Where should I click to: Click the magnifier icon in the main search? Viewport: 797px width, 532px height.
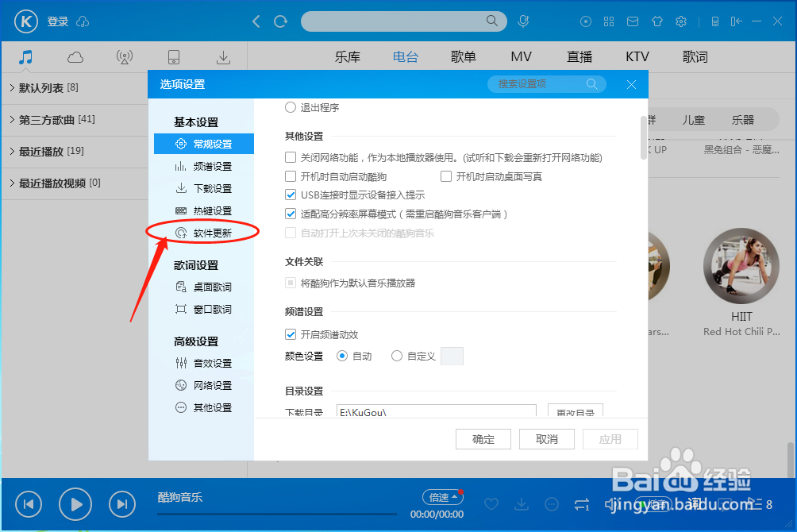point(491,21)
